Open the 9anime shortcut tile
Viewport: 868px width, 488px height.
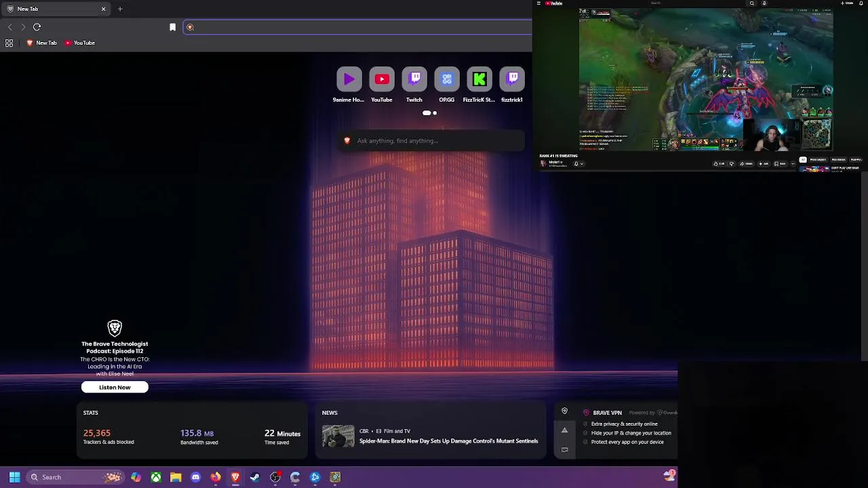pos(349,79)
